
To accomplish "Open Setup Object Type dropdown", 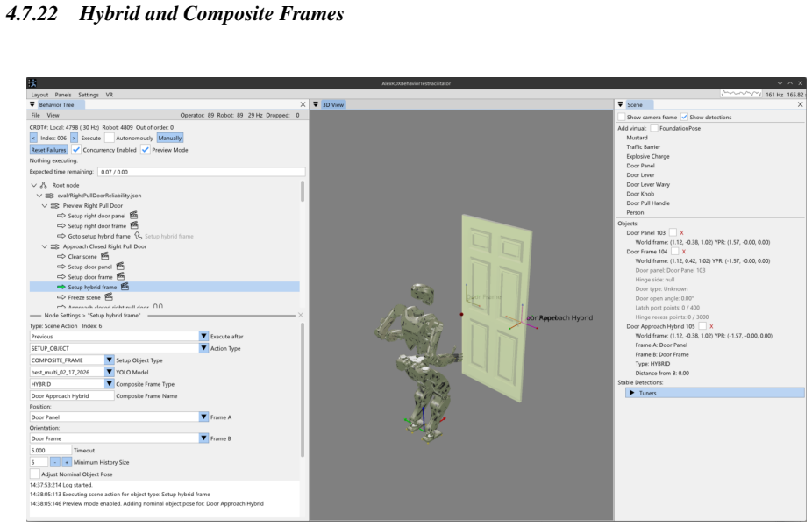I will 109,360.
